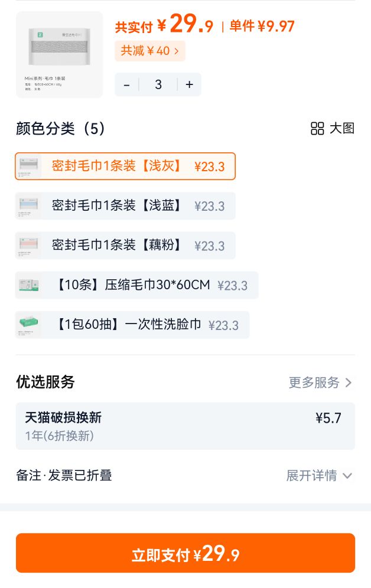Decrease quantity with the minus button

tap(127, 85)
